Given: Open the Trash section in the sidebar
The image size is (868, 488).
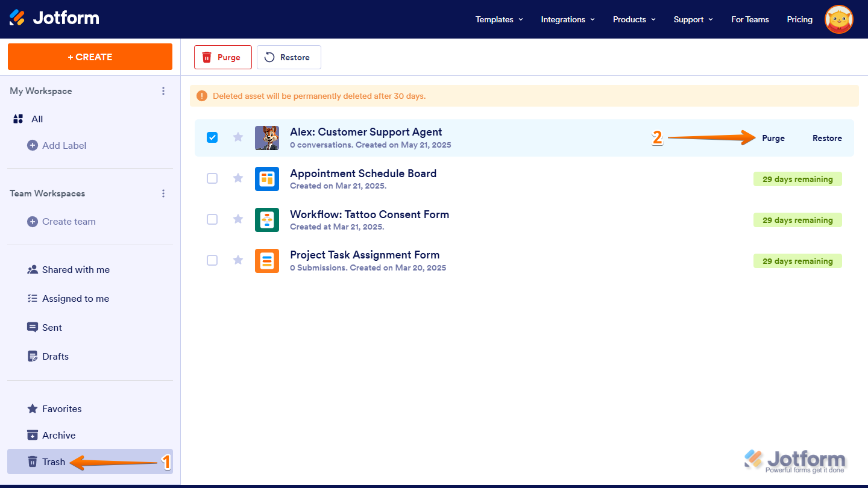Looking at the screenshot, I should [x=54, y=461].
